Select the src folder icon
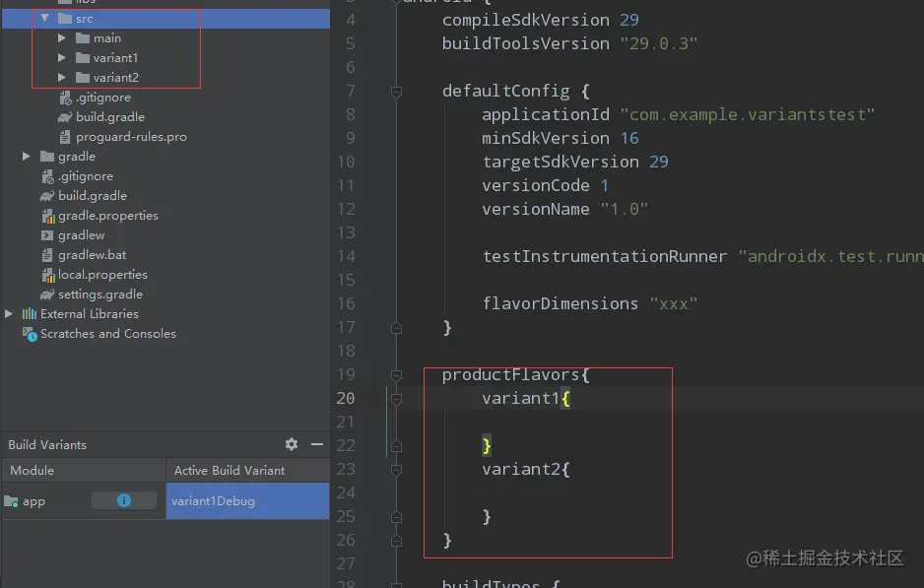 point(65,19)
